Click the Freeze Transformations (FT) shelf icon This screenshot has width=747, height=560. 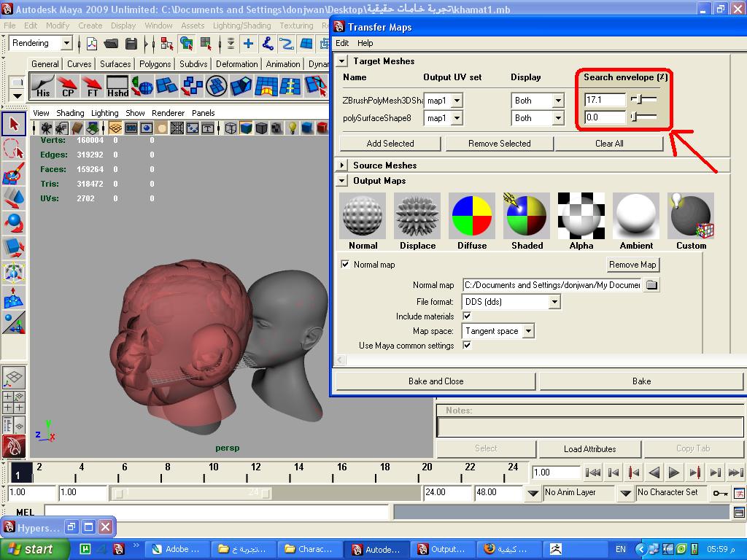pos(93,86)
